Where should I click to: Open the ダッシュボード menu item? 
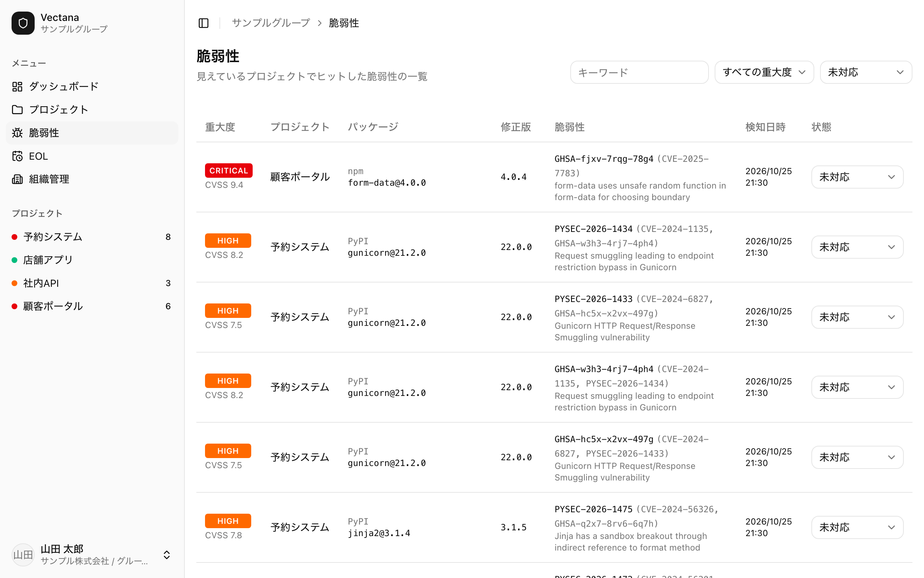click(92, 87)
